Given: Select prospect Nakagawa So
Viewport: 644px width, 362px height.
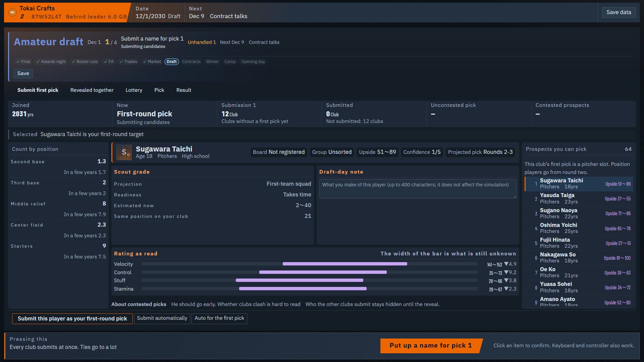Looking at the screenshot, I should (x=579, y=258).
